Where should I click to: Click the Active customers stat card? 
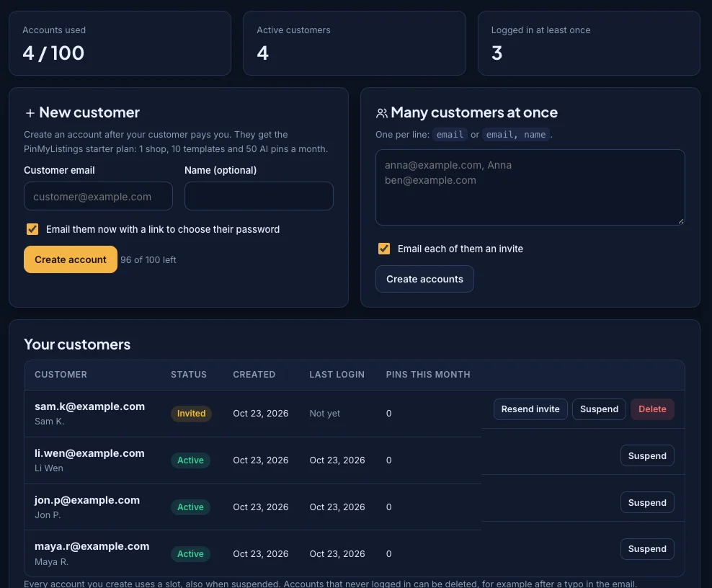click(354, 43)
